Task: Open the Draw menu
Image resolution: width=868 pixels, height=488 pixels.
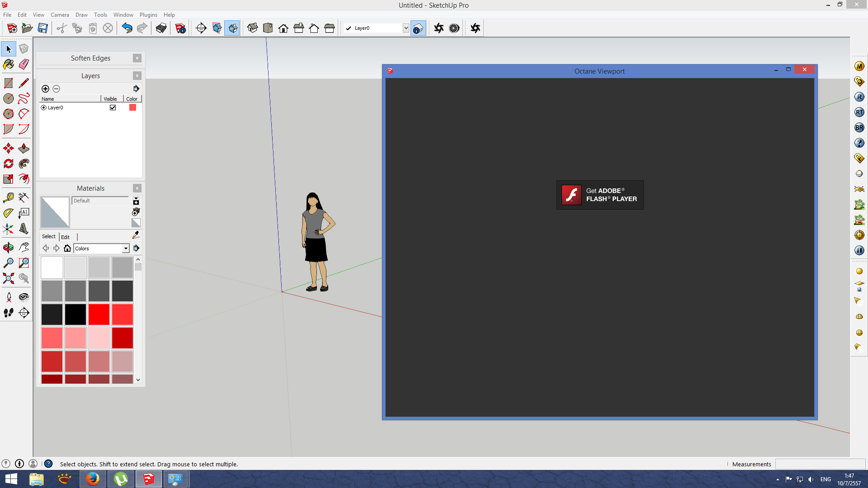Action: (x=81, y=15)
